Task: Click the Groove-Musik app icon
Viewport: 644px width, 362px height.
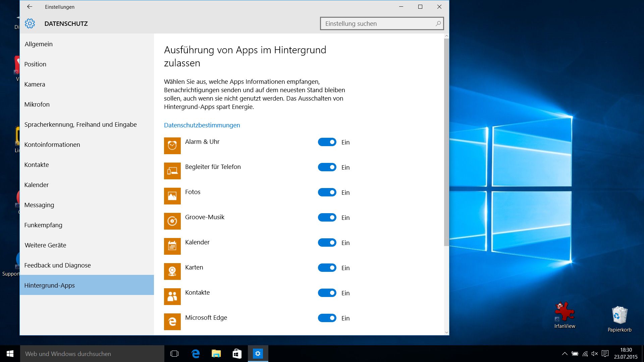Action: click(172, 221)
